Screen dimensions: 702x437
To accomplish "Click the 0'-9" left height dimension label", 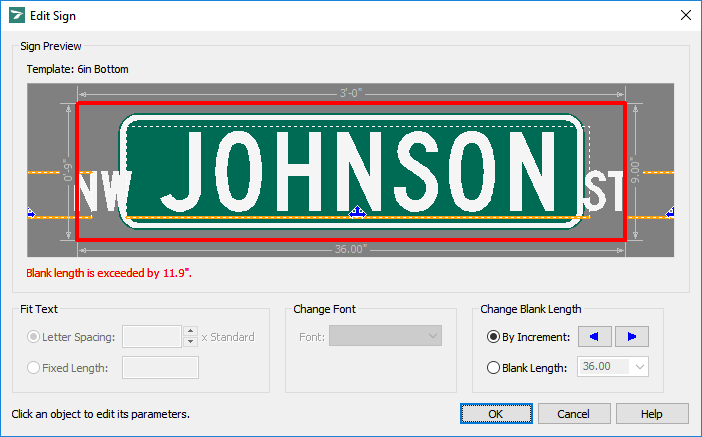I will pos(68,170).
